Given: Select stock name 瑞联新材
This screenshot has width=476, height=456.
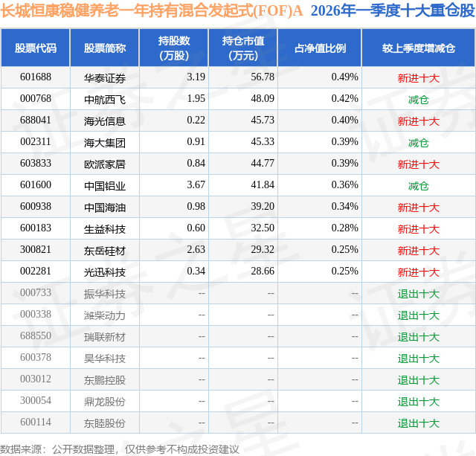Looking at the screenshot, I should (105, 337).
